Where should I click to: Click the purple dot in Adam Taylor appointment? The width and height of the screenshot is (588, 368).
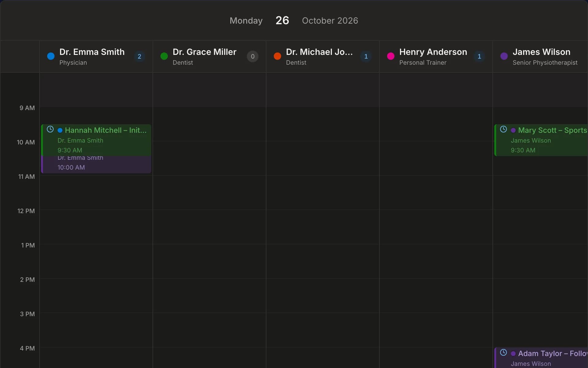tap(513, 354)
